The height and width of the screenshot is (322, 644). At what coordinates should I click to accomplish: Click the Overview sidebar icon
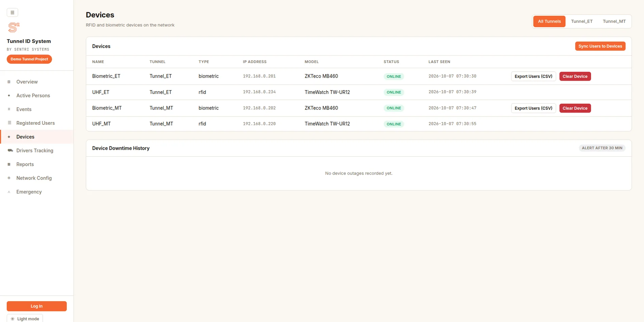pos(9,82)
